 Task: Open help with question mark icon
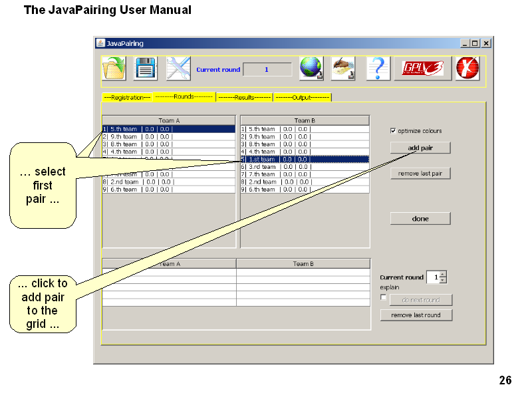click(x=377, y=68)
